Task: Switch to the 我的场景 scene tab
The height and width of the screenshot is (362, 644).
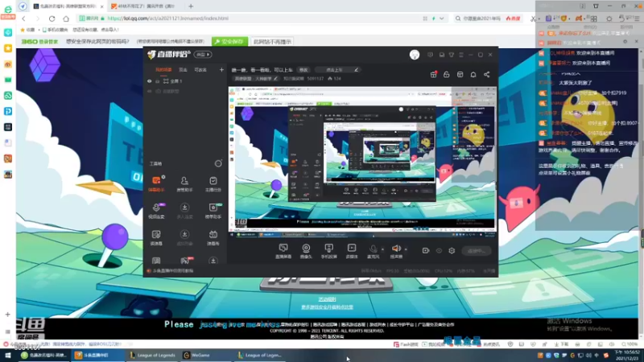Action: coord(163,70)
